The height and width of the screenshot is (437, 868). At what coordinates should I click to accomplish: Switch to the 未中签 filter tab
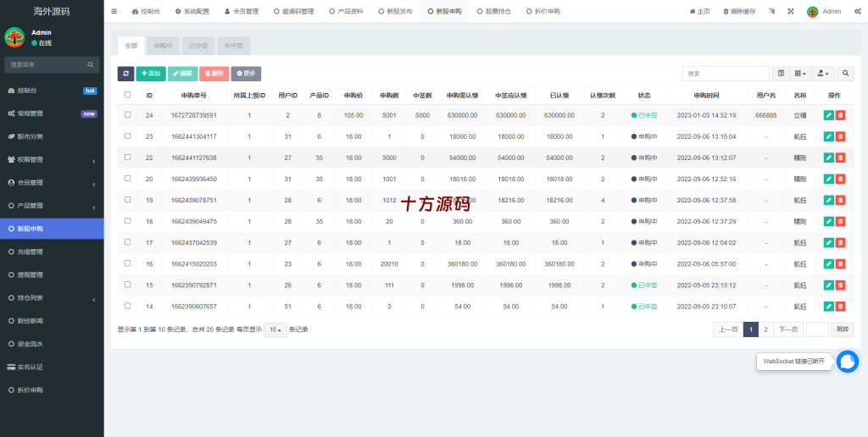(234, 46)
